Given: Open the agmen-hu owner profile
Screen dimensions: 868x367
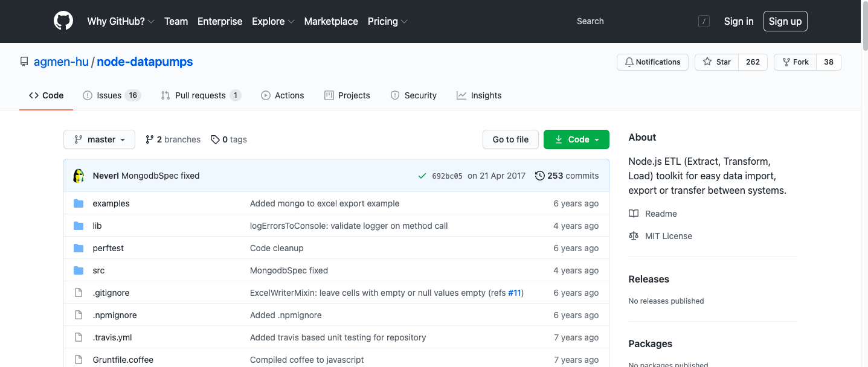Looking at the screenshot, I should point(61,62).
